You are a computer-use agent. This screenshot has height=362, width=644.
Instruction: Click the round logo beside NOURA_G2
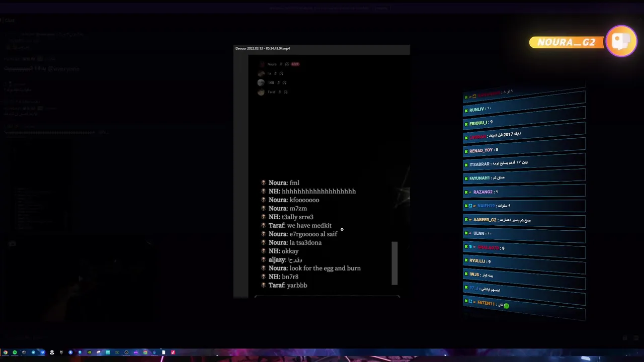tap(621, 41)
